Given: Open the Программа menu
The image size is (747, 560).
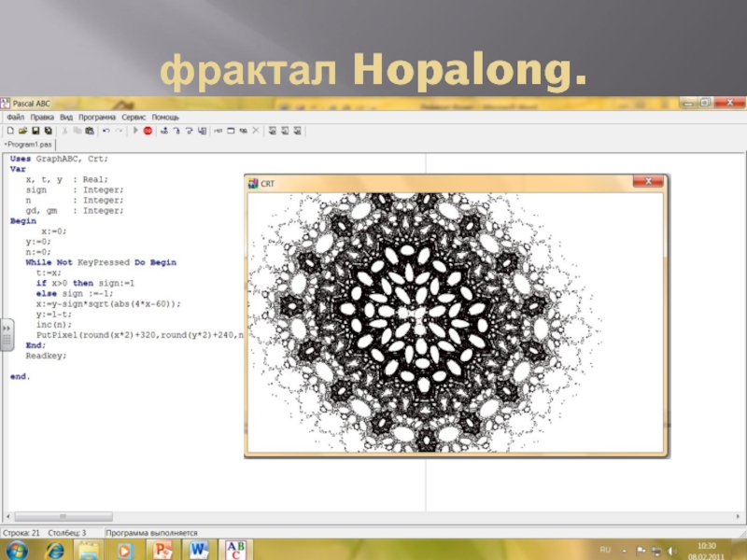Looking at the screenshot, I should coord(97,118).
